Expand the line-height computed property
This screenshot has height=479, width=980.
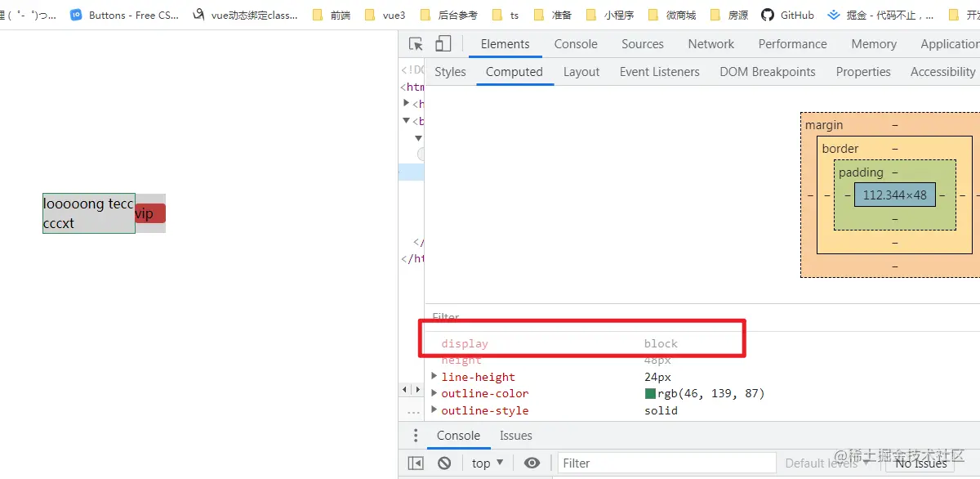[x=434, y=377]
